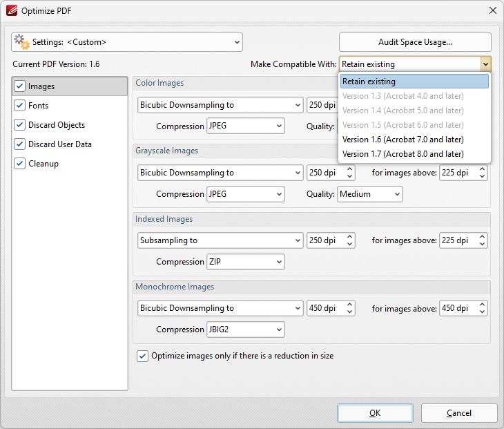This screenshot has height=429, width=504.
Task: Decrease Indexed Images 250 dpi stepper
Action: coord(350,245)
